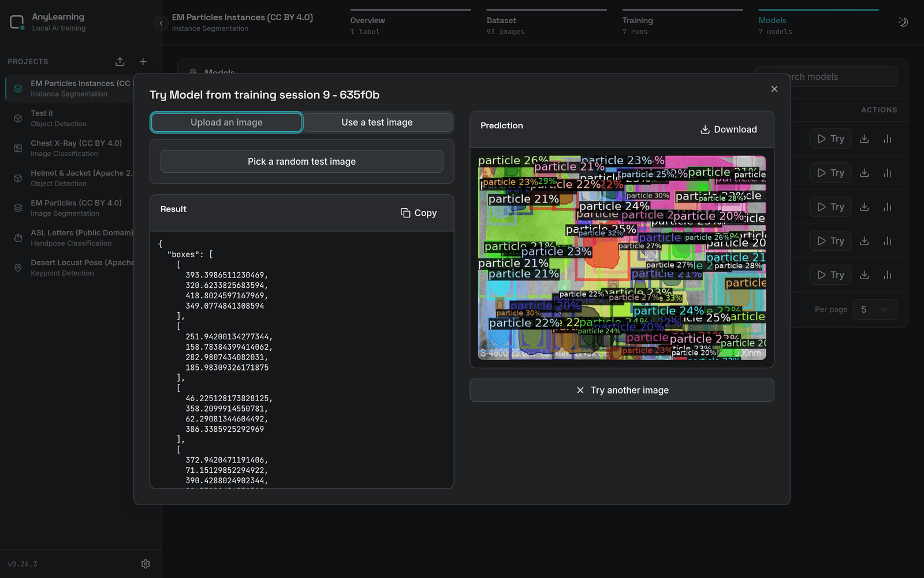924x578 pixels.
Task: Add a new project with plus icon
Action: (x=143, y=62)
